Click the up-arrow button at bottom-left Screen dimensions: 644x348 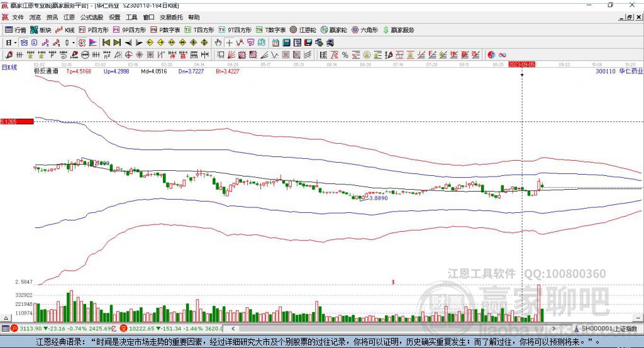pyautogui.click(x=6, y=318)
